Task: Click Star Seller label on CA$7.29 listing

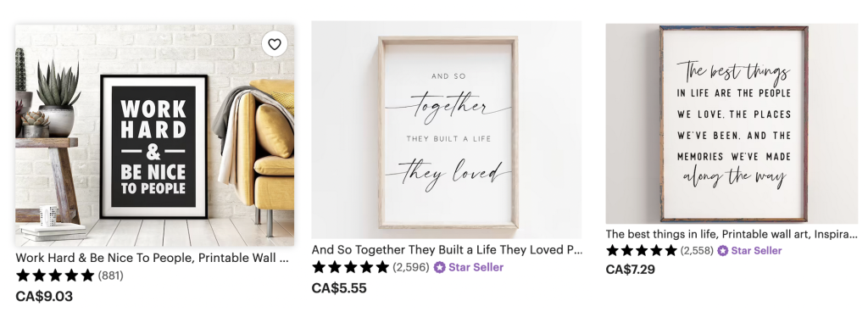Action: (x=757, y=251)
